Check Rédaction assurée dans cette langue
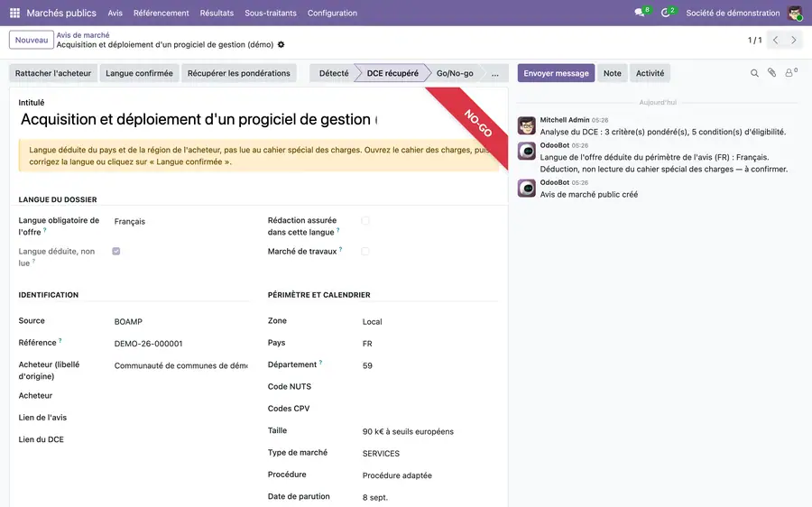The height and width of the screenshot is (507, 812). pos(365,221)
